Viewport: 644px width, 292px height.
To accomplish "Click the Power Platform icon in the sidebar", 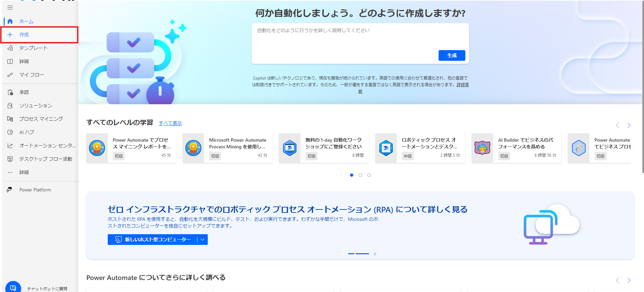I will pos(10,190).
